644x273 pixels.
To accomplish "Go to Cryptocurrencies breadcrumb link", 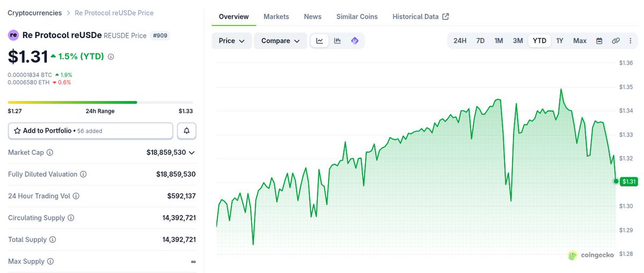I will tap(35, 13).
